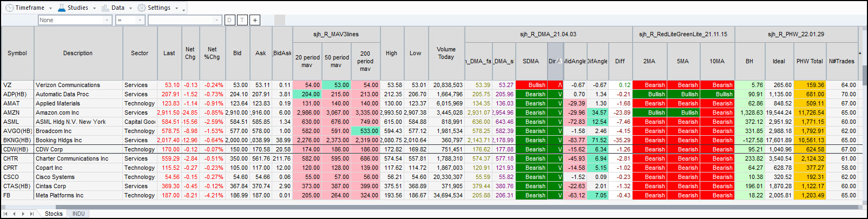Open the Settings dropdown arrow
868x219 pixels.
point(176,8)
